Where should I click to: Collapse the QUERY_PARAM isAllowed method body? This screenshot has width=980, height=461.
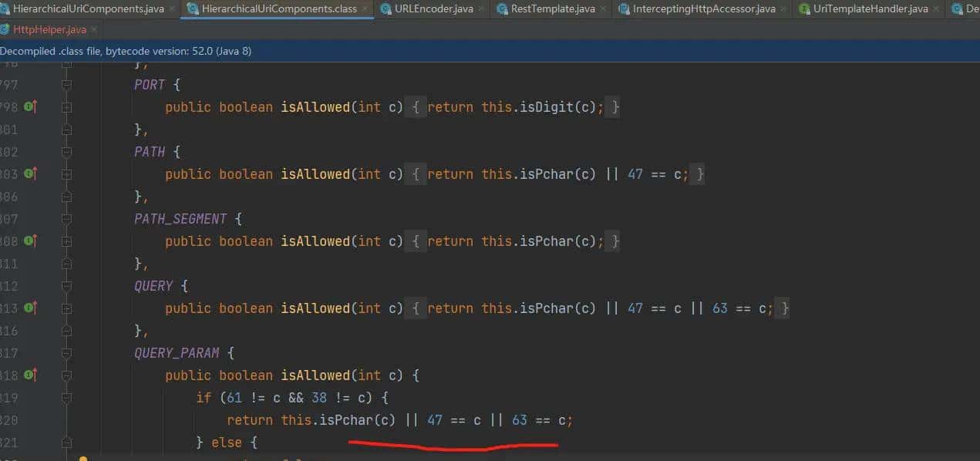[66, 375]
